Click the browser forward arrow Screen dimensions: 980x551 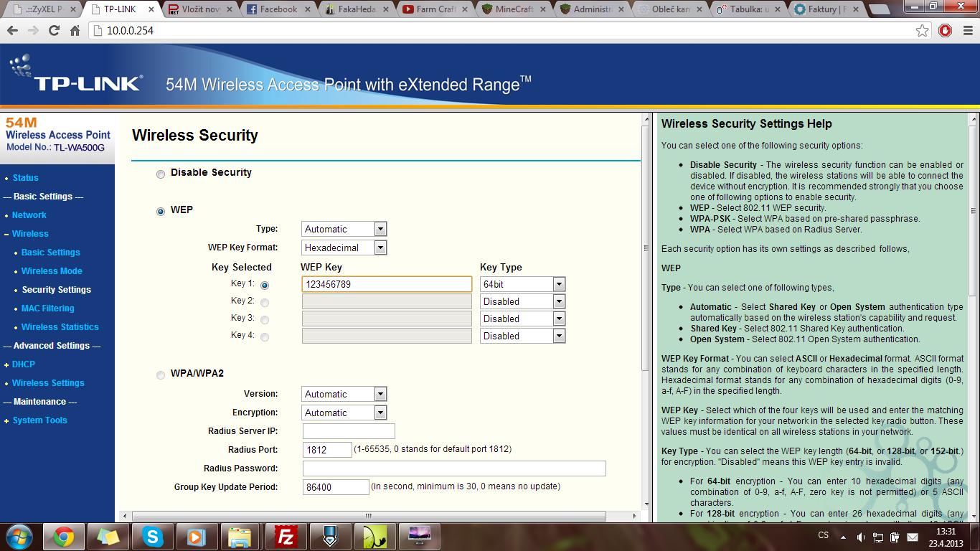point(33,31)
